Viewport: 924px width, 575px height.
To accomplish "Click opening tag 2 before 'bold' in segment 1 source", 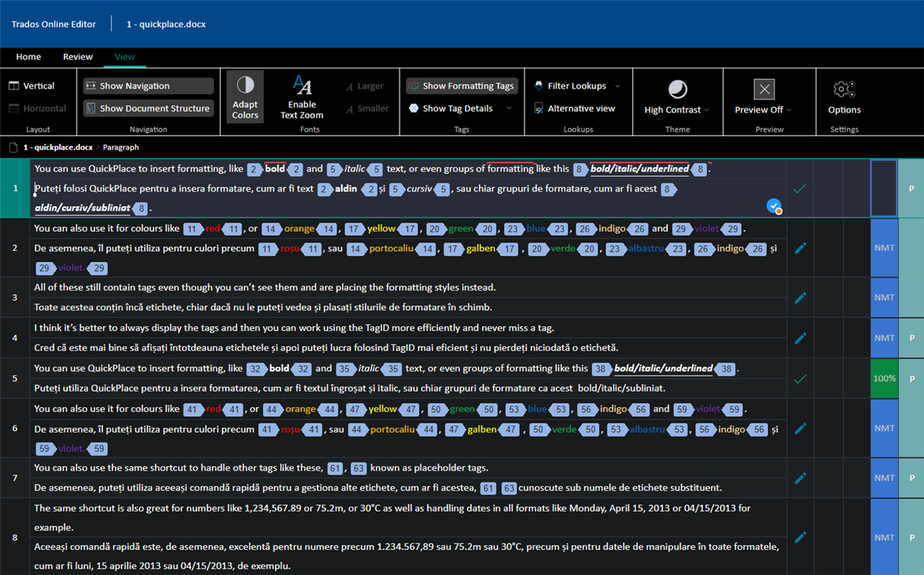I will 256,169.
